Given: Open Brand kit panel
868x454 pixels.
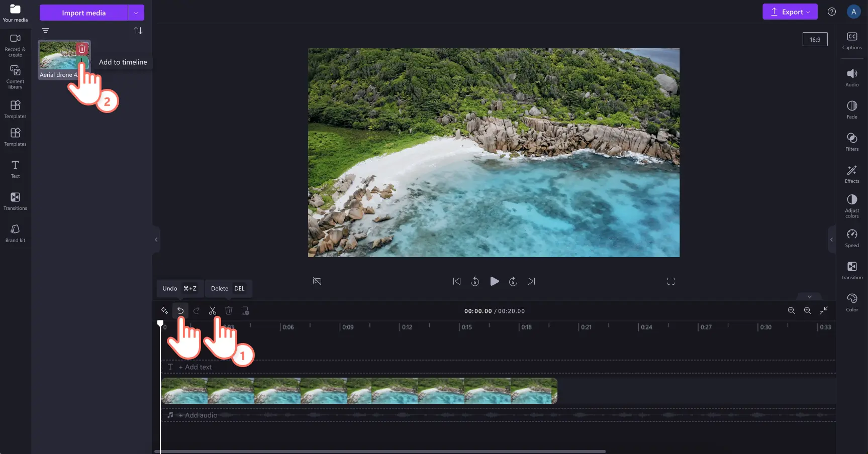Looking at the screenshot, I should tap(15, 234).
